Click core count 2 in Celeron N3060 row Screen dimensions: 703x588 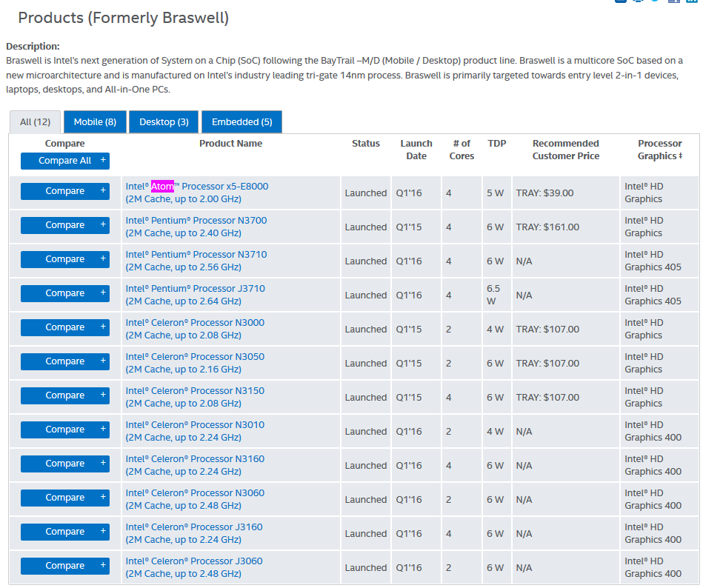point(448,500)
